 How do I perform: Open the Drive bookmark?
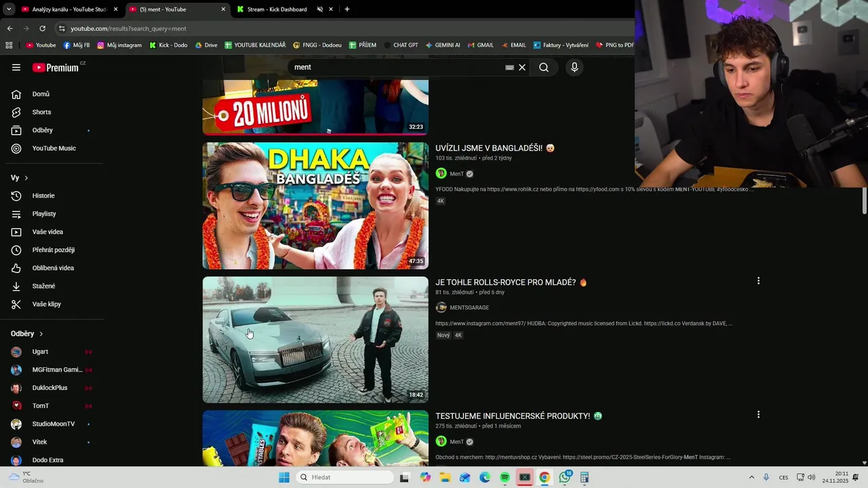[x=206, y=45]
